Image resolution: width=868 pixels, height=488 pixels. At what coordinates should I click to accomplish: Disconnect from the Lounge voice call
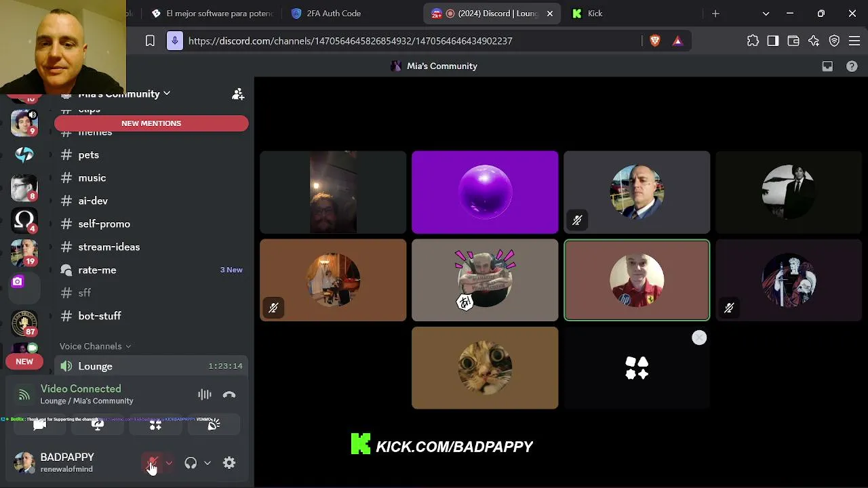pos(229,394)
